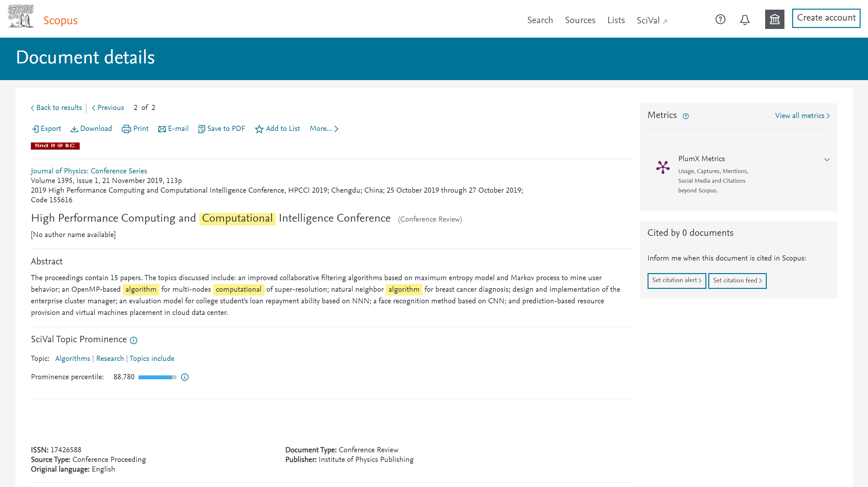The height and width of the screenshot is (487, 868).
Task: Click the prominence percentile progress bar
Action: tap(157, 377)
